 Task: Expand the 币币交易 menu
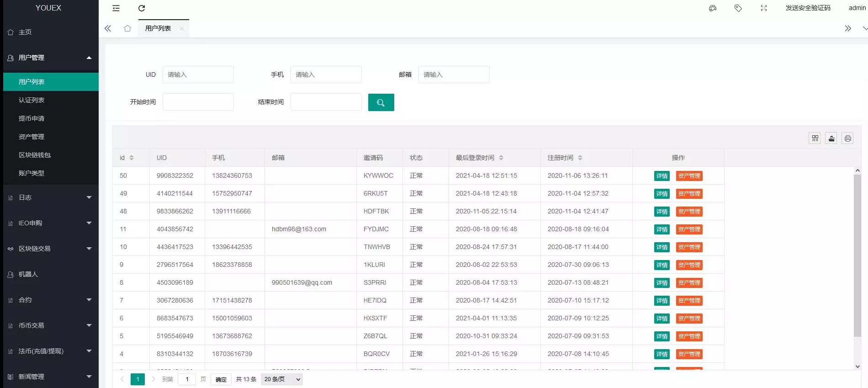[x=89, y=325]
